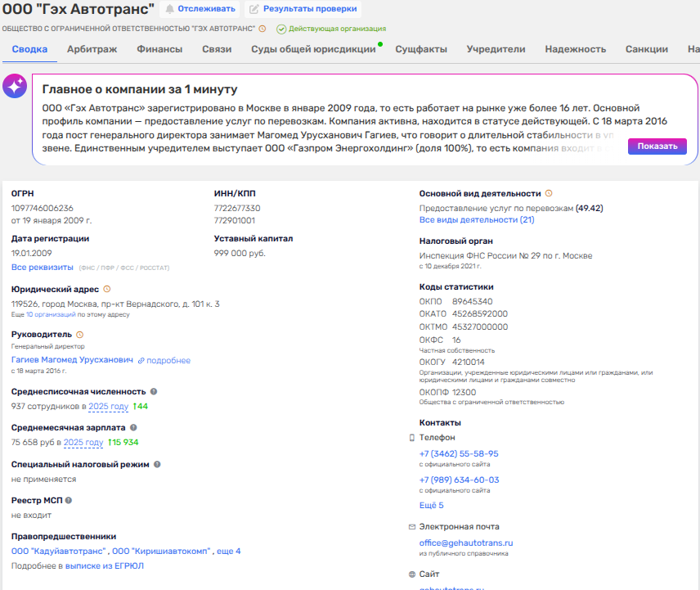Viewport: 700px width, 590px height.
Task: Click the link chain icon before подробнее
Action: pyautogui.click(x=141, y=360)
